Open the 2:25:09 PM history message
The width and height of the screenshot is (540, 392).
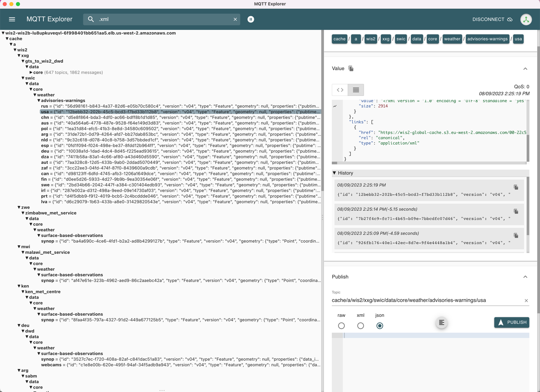click(429, 238)
